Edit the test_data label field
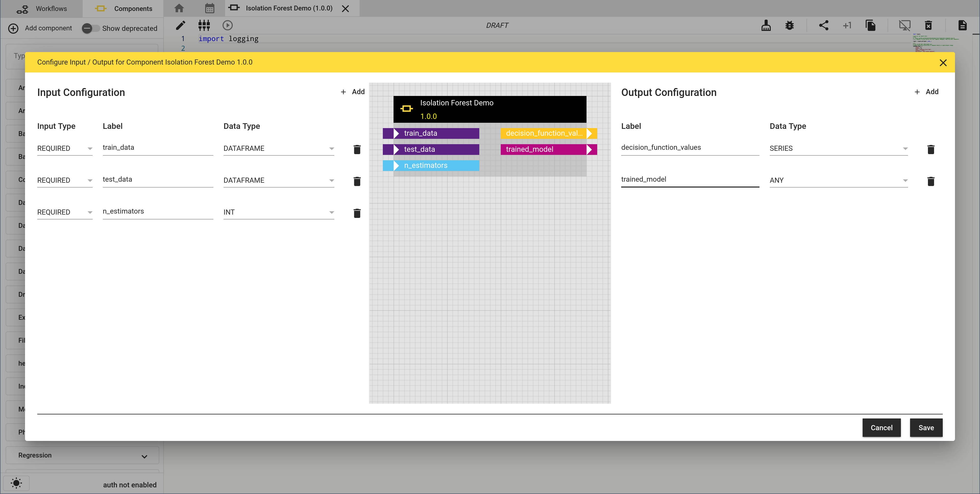 (x=158, y=179)
